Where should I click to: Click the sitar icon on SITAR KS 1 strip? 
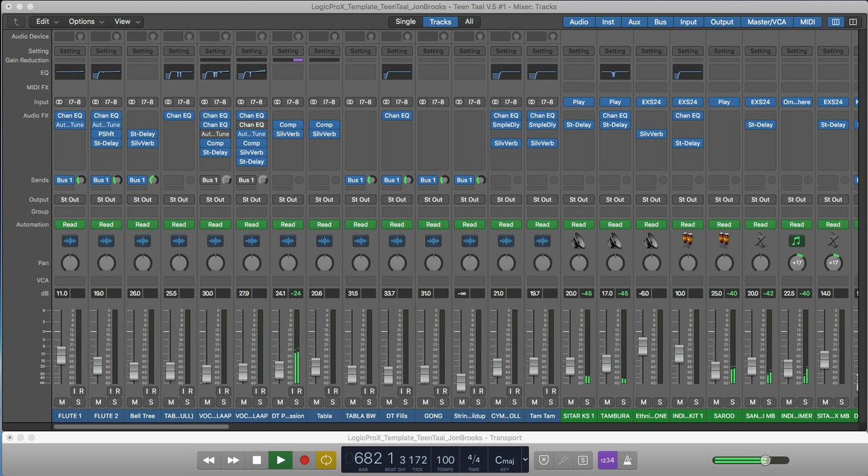tap(578, 241)
